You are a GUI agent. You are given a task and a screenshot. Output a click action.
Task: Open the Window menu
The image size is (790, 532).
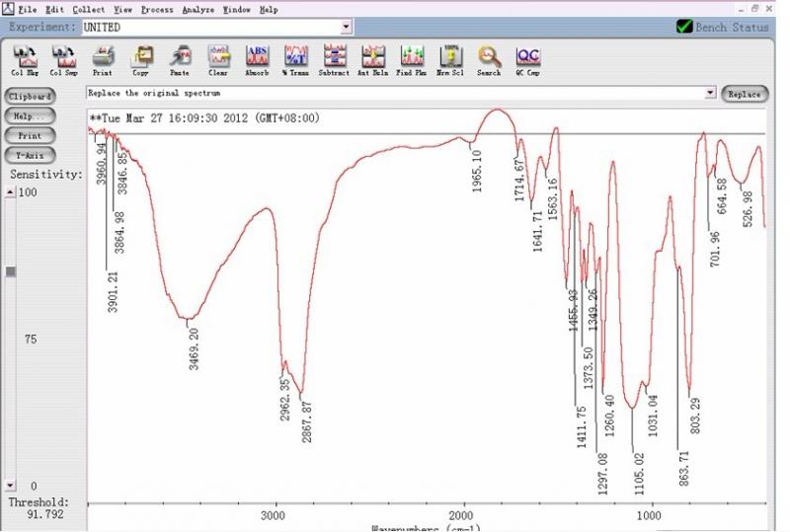click(x=237, y=10)
